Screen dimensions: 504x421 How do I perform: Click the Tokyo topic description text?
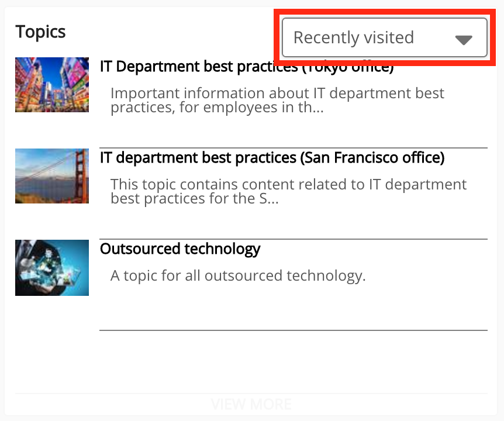[277, 100]
